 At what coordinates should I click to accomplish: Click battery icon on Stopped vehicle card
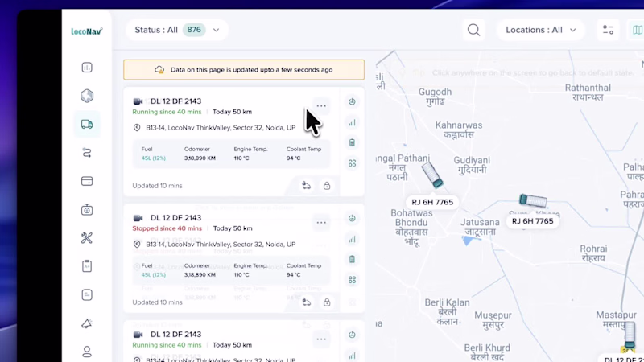352,259
